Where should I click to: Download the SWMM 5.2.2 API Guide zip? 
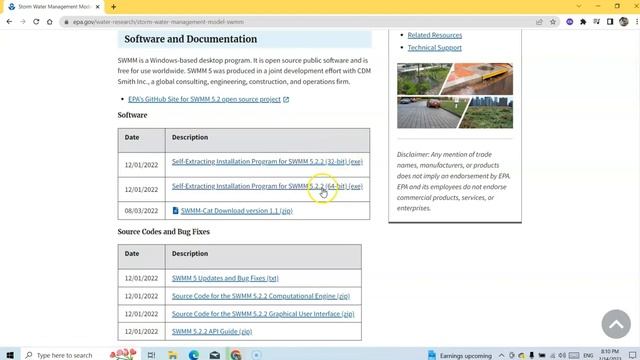click(x=212, y=331)
